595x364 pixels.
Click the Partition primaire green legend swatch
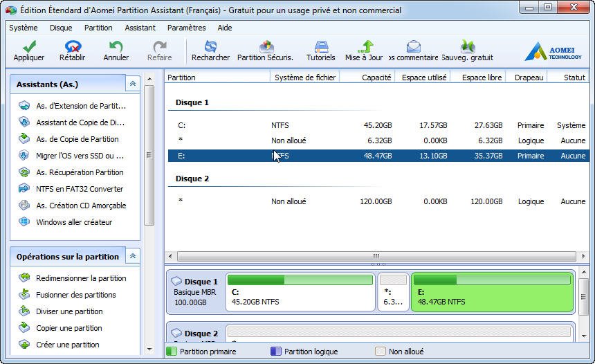[x=172, y=352]
